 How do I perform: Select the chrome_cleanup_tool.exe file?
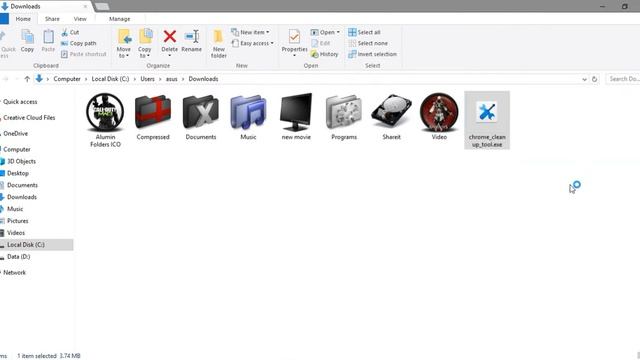[487, 120]
